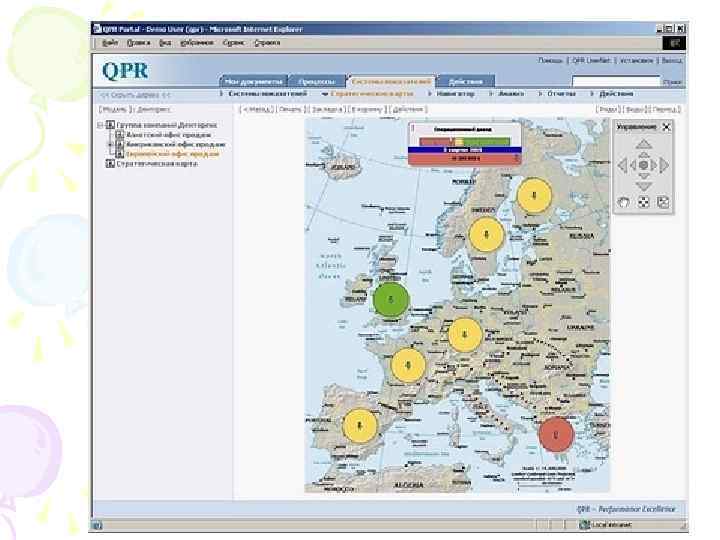Screen dimensions: 720x540
Task: Open the Мои документы tab
Action: [x=253, y=82]
